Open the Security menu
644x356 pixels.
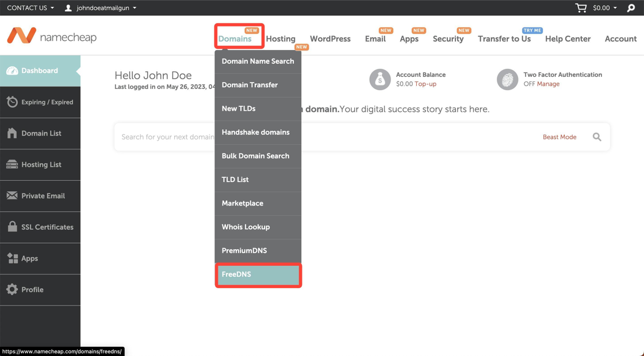click(448, 38)
